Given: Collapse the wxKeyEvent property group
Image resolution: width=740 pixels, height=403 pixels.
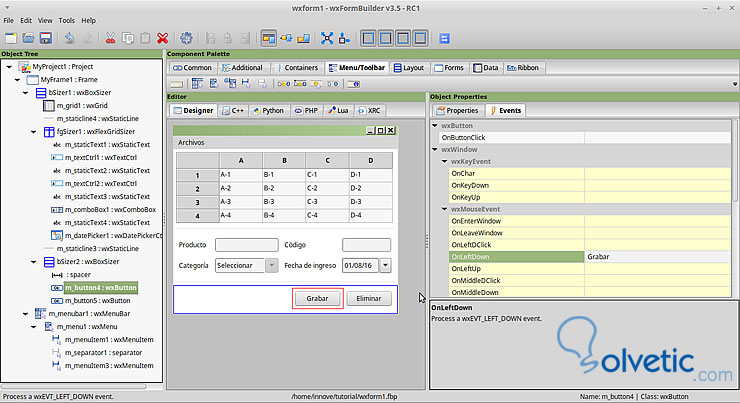Looking at the screenshot, I should [x=444, y=160].
